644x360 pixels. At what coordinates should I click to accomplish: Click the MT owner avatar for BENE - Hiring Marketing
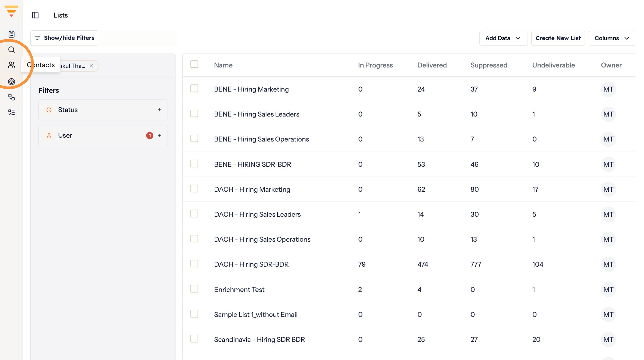pos(608,89)
